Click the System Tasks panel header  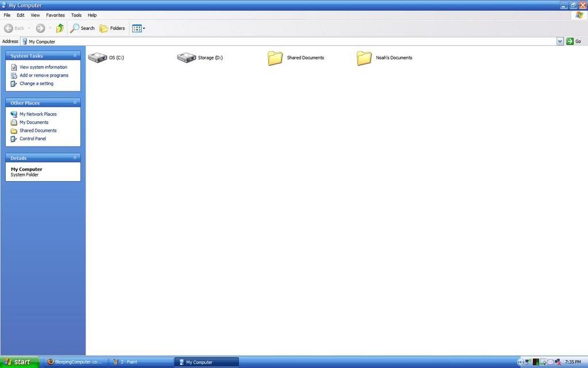[x=43, y=56]
